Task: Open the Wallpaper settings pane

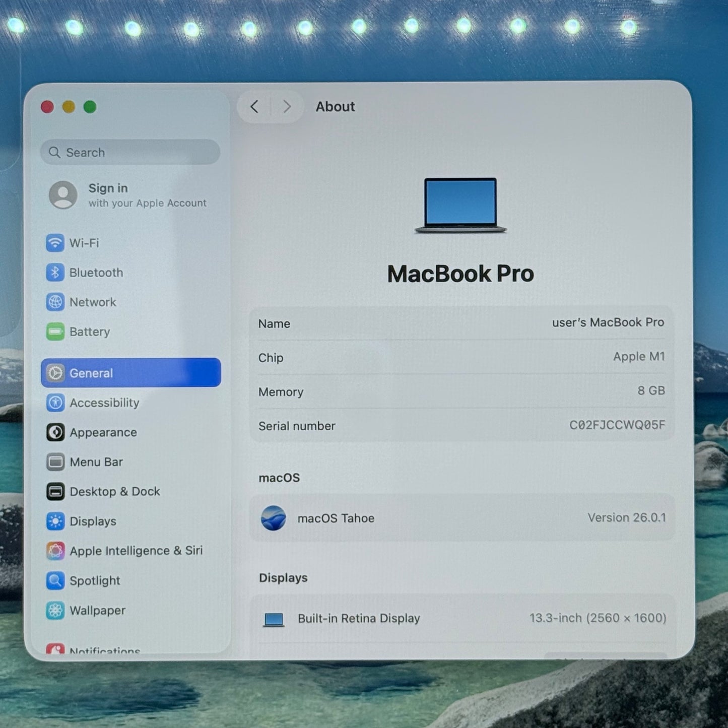Action: 98,611
